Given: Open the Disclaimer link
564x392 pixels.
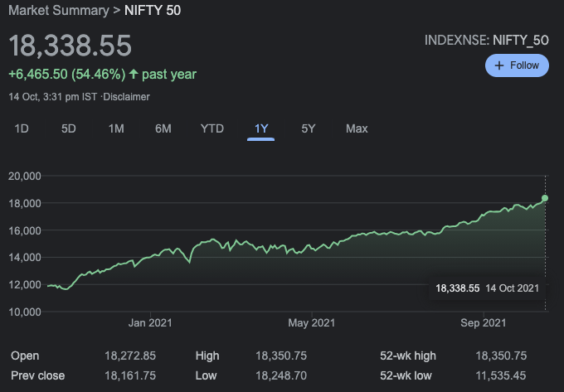Looking at the screenshot, I should (127, 97).
